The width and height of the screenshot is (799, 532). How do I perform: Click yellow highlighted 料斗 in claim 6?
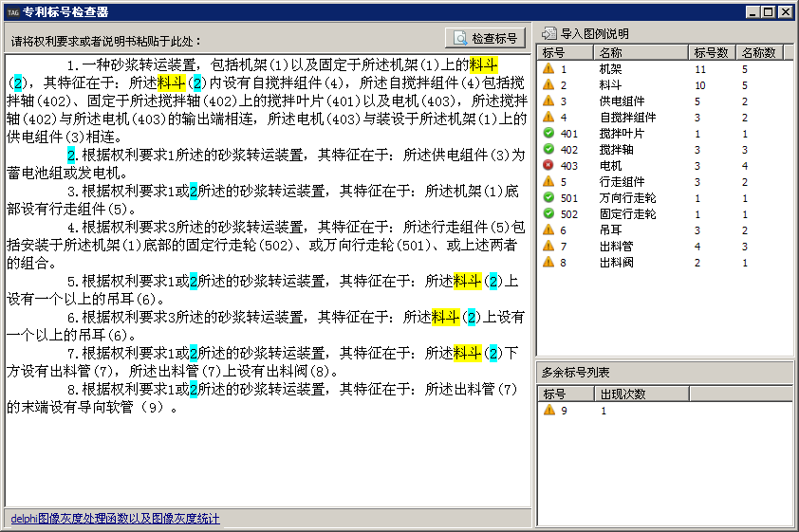coord(445,318)
